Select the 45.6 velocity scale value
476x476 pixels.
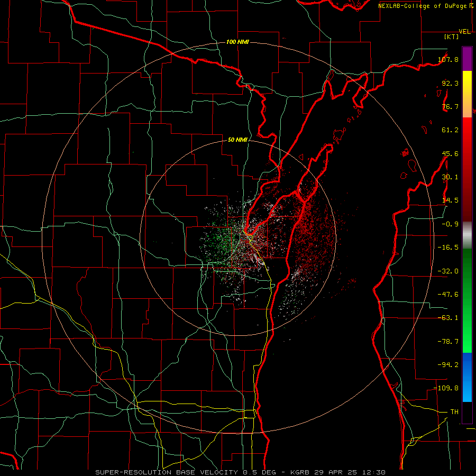[x=450, y=153]
